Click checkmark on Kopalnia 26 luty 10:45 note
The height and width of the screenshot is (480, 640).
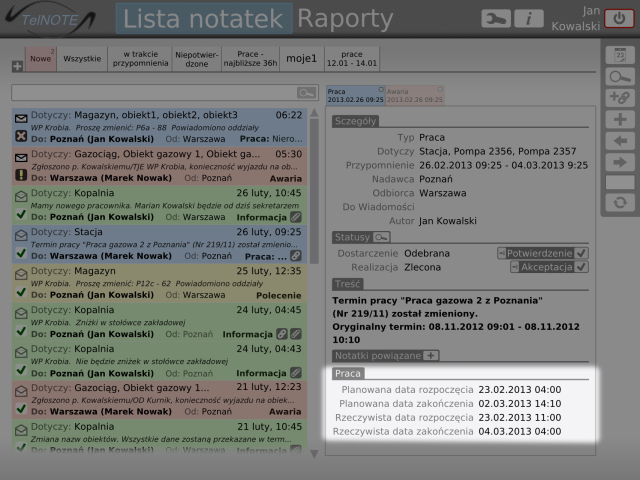tap(21, 214)
